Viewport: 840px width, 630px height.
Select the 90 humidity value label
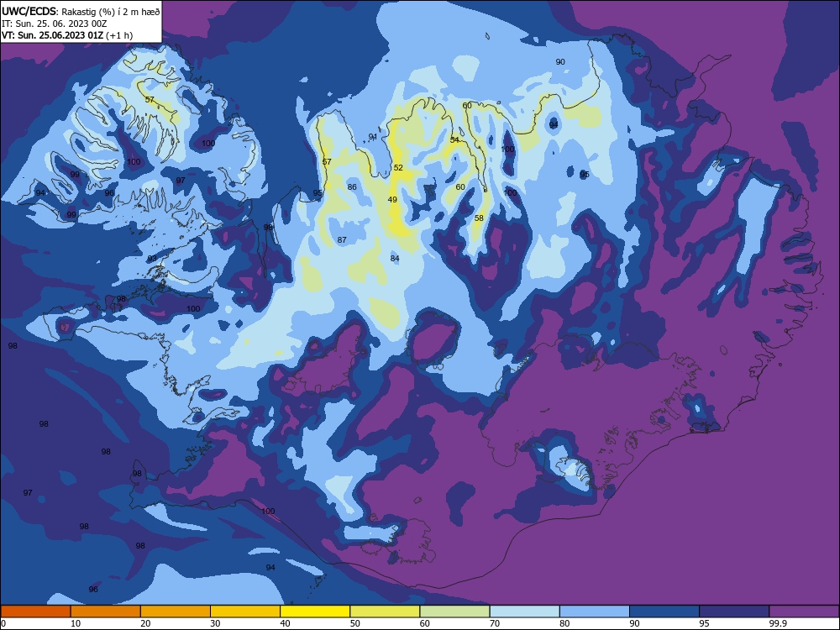[x=560, y=62]
